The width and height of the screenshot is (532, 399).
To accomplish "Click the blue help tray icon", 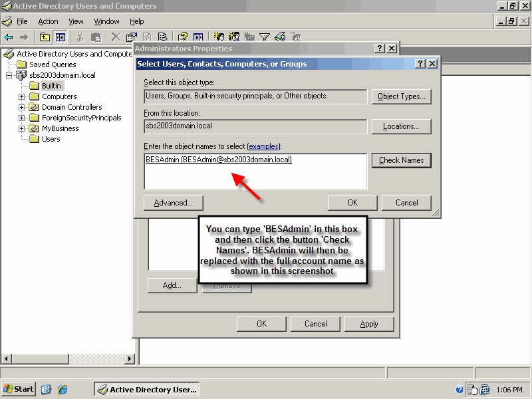I will click(x=459, y=390).
